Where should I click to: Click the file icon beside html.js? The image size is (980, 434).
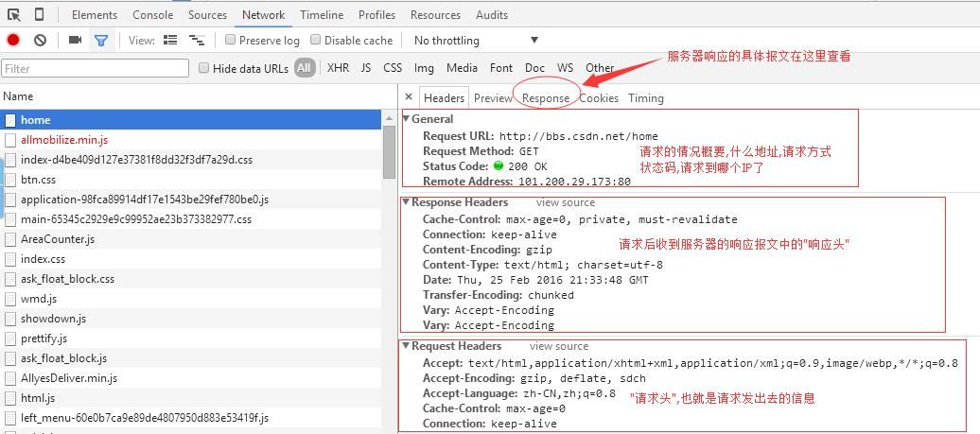[x=10, y=398]
